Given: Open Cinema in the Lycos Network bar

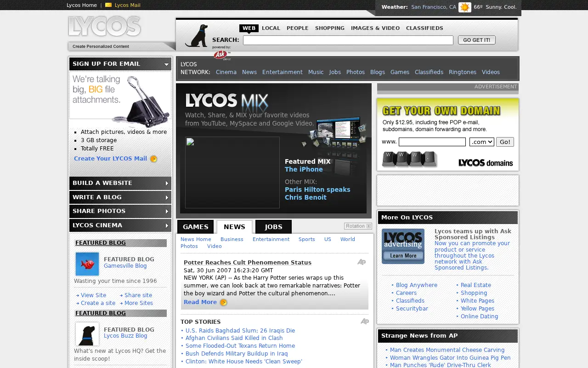Looking at the screenshot, I should pos(226,72).
